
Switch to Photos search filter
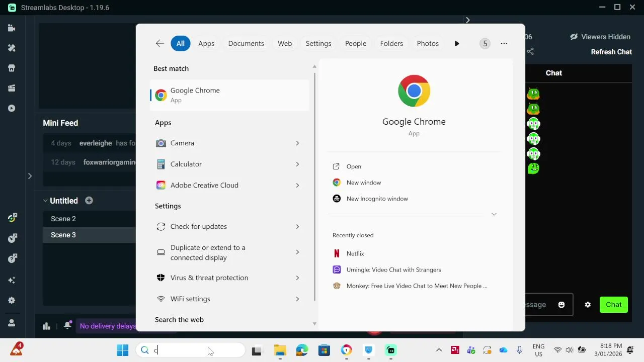click(x=428, y=43)
